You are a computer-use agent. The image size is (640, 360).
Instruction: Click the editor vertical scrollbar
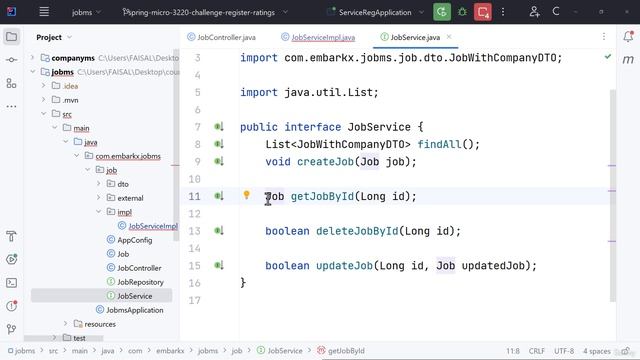pyautogui.click(x=613, y=196)
